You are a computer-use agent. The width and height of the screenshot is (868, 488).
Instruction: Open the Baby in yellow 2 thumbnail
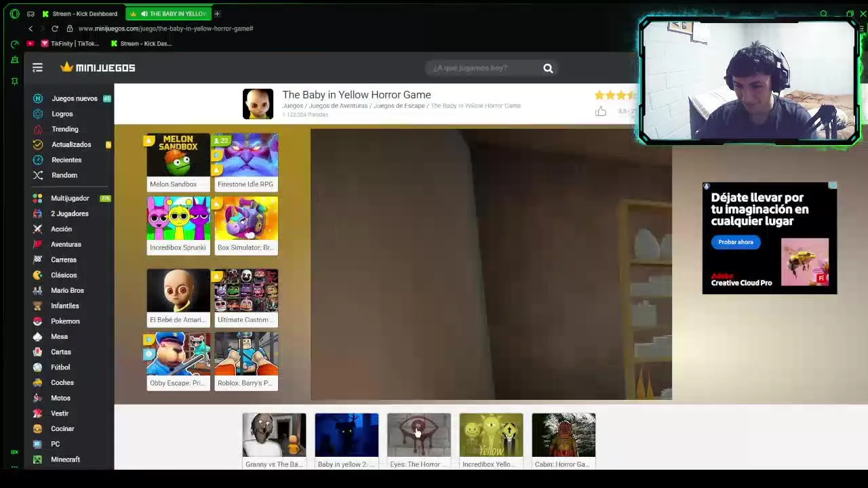tap(347, 441)
